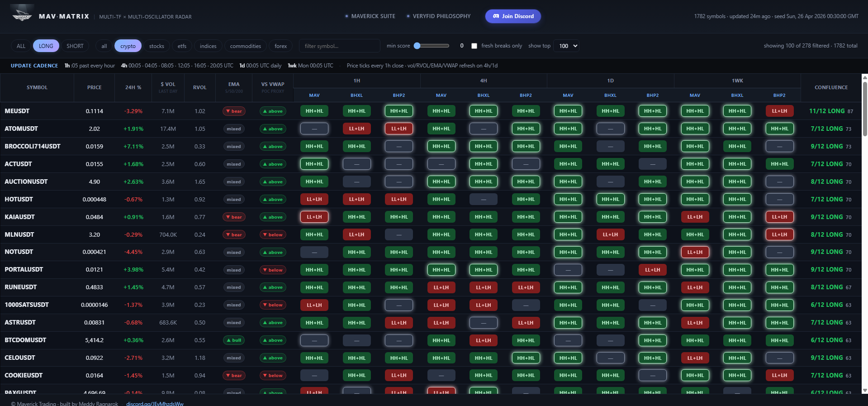Select the etfs asset filter

pyautogui.click(x=182, y=46)
